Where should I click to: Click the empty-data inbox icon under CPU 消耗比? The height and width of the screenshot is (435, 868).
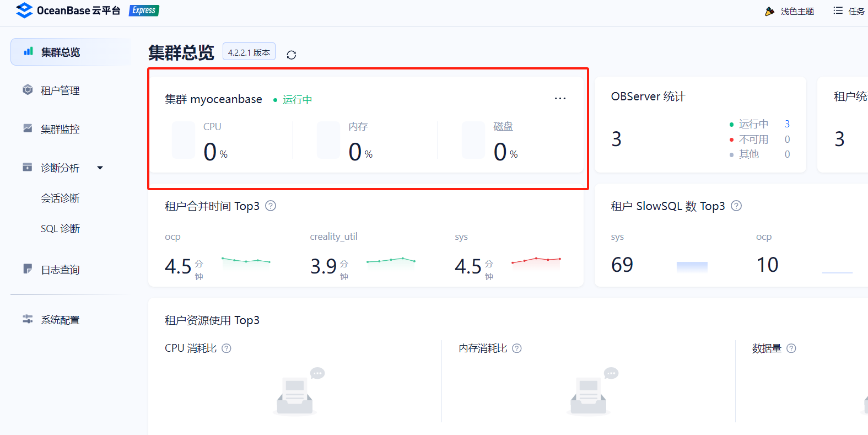pyautogui.click(x=298, y=391)
